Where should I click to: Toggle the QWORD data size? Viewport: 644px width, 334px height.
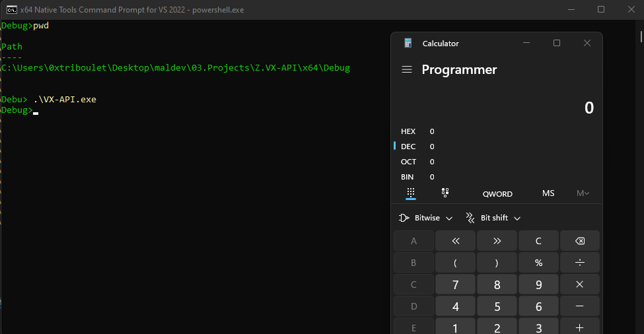[x=497, y=194]
